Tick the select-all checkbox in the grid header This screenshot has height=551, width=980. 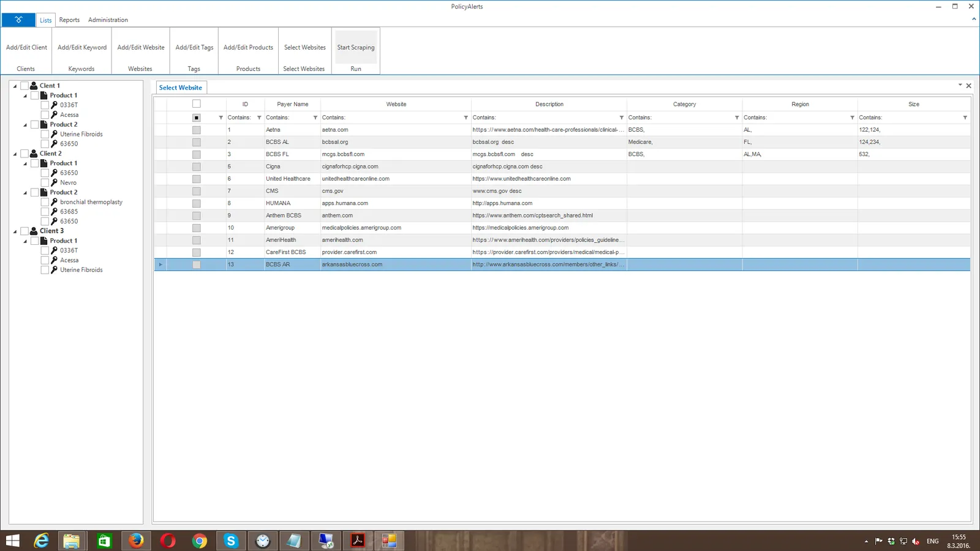197,104
